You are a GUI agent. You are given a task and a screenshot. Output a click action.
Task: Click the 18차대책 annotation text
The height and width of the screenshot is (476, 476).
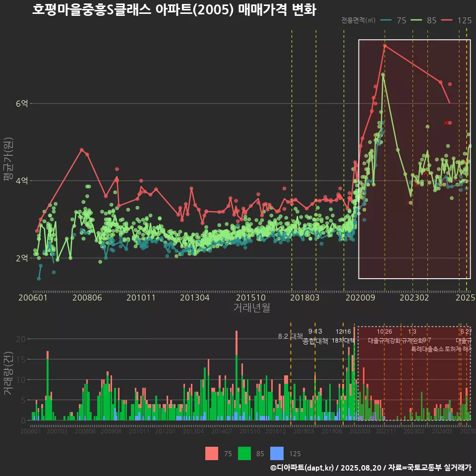[x=343, y=340]
